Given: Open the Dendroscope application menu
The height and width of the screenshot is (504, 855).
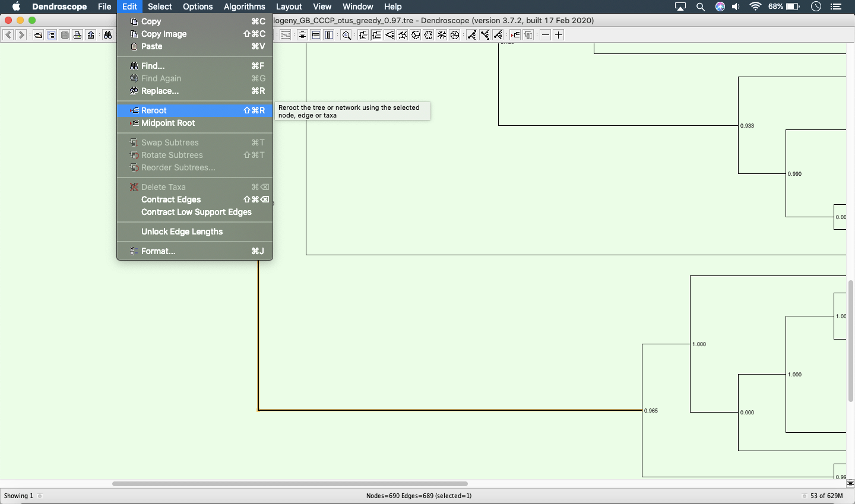Looking at the screenshot, I should pos(59,7).
